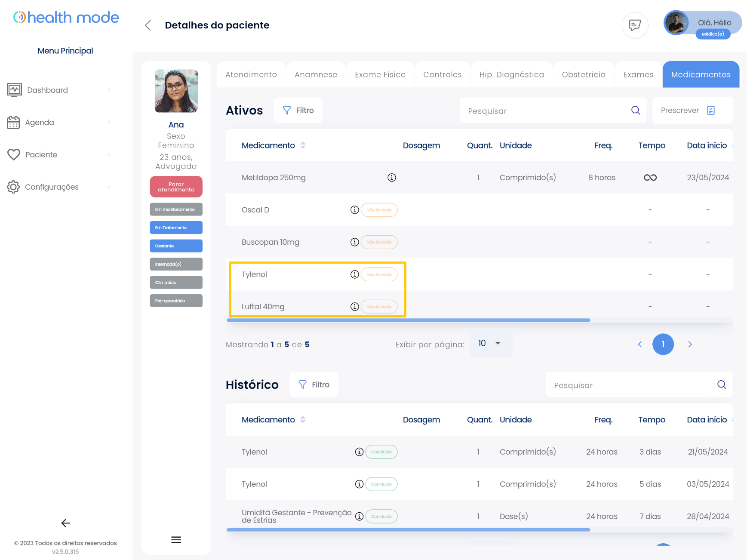Toggle the Internada(o) tag

176,264
